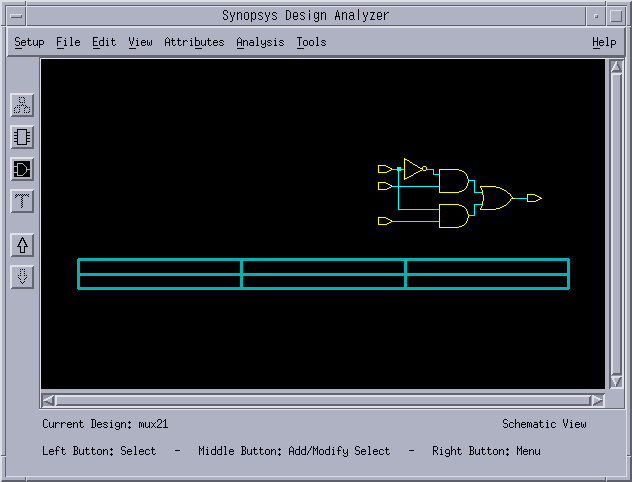Open the window menu button in title bar
Screen dimensions: 632x482
17,16
